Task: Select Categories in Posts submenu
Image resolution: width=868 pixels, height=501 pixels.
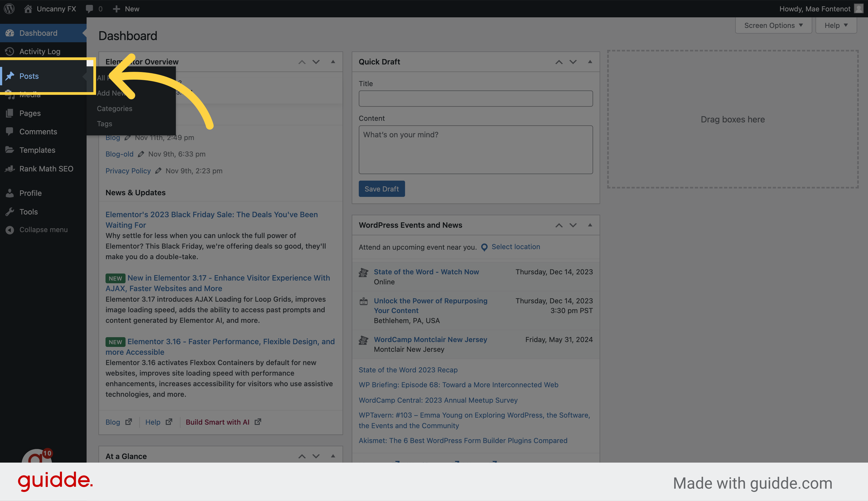Action: (114, 108)
